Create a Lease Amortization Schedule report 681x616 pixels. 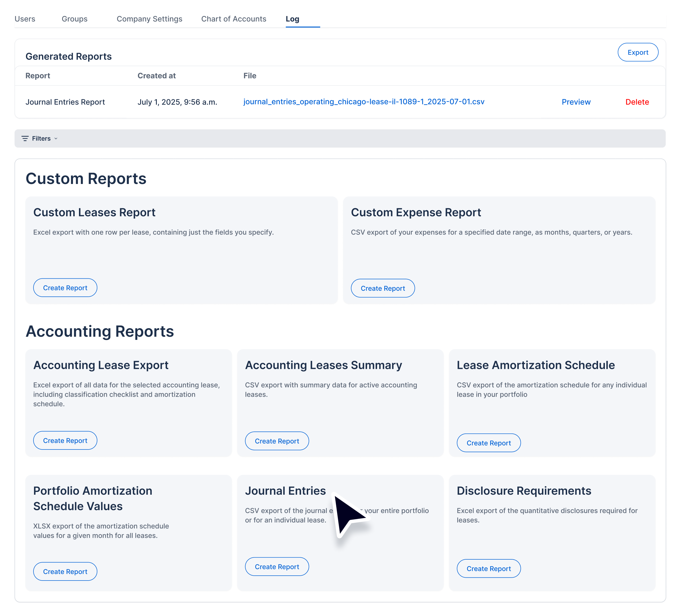point(488,443)
